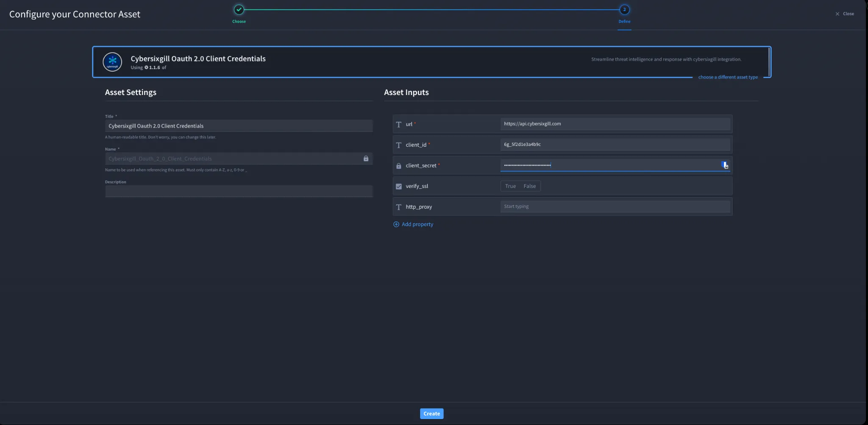Click the text-type icon beside http_proxy
The height and width of the screenshot is (425, 868).
coord(398,207)
